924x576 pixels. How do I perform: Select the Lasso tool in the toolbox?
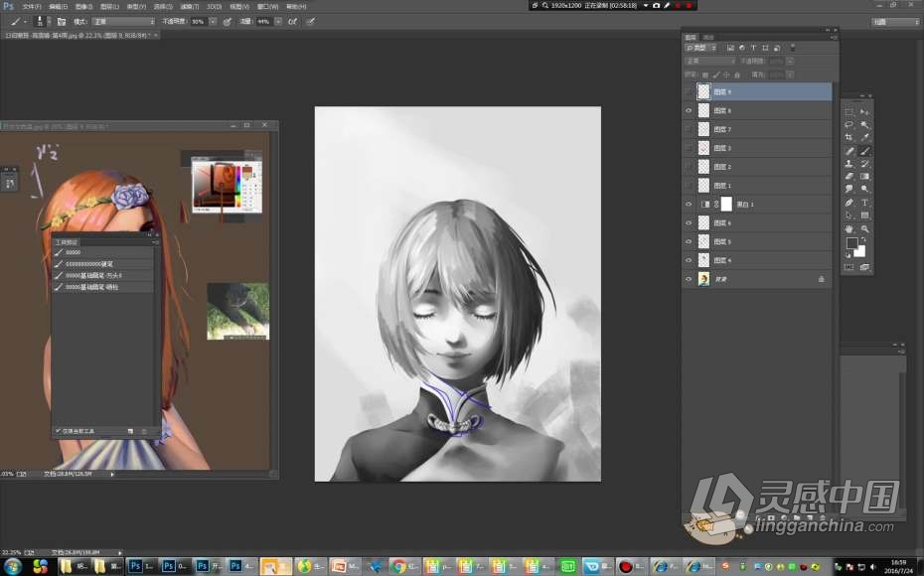pos(849,125)
